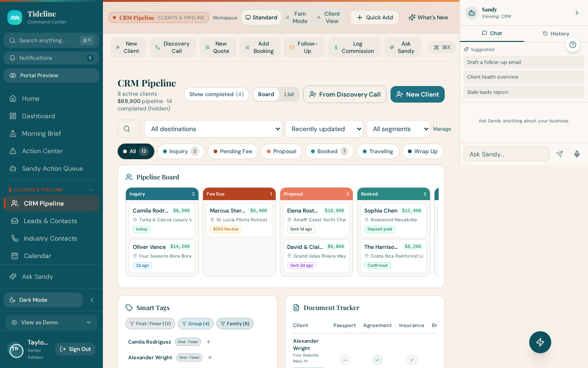
Task: Click the Manage link beside segments
Action: tap(442, 129)
